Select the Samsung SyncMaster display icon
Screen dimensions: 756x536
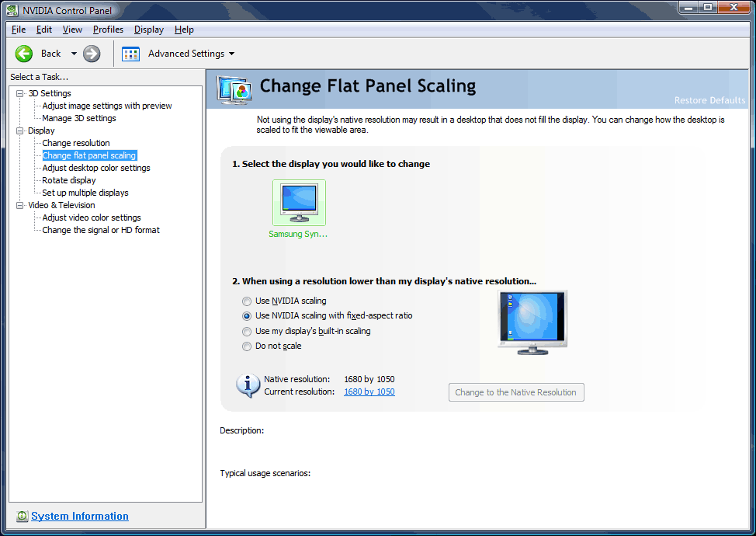tap(299, 204)
